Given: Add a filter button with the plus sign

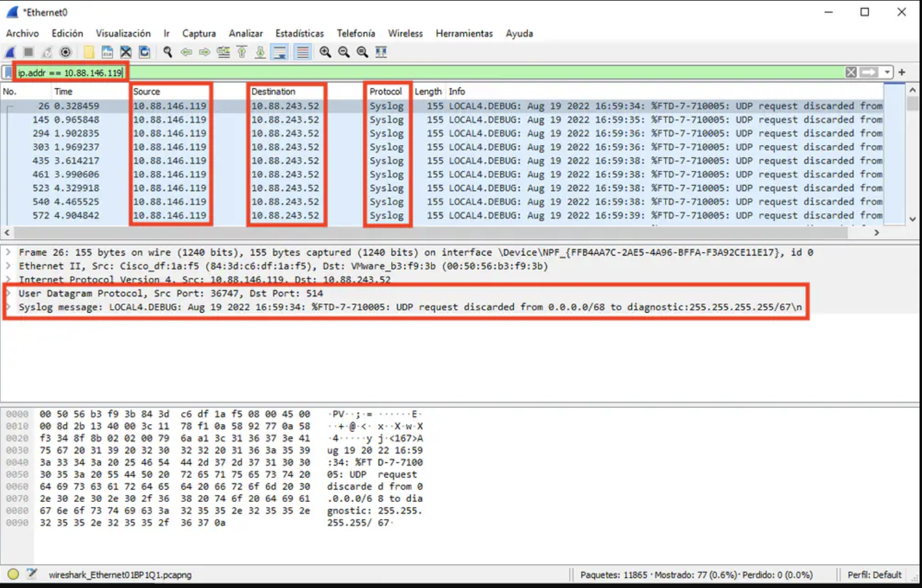Looking at the screenshot, I should [902, 73].
